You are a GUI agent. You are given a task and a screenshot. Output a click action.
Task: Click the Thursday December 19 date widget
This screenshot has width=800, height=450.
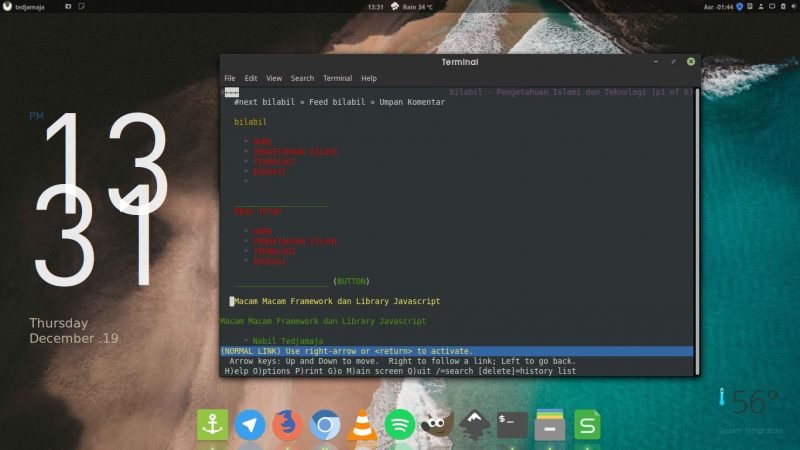coord(73,331)
